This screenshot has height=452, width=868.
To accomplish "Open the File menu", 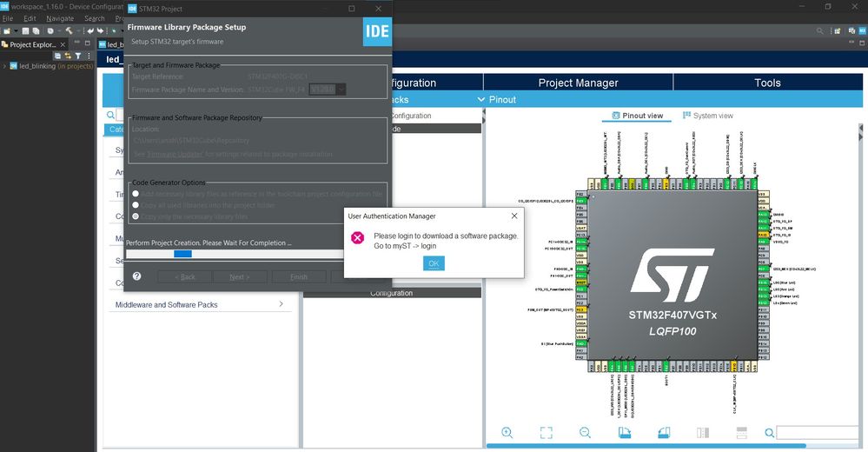I will coord(8,18).
